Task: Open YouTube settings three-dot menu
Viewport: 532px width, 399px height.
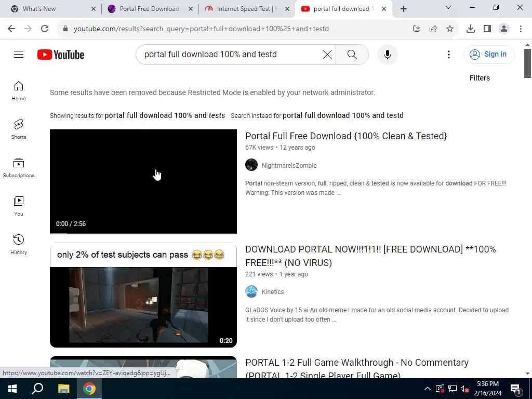Action: click(x=448, y=54)
